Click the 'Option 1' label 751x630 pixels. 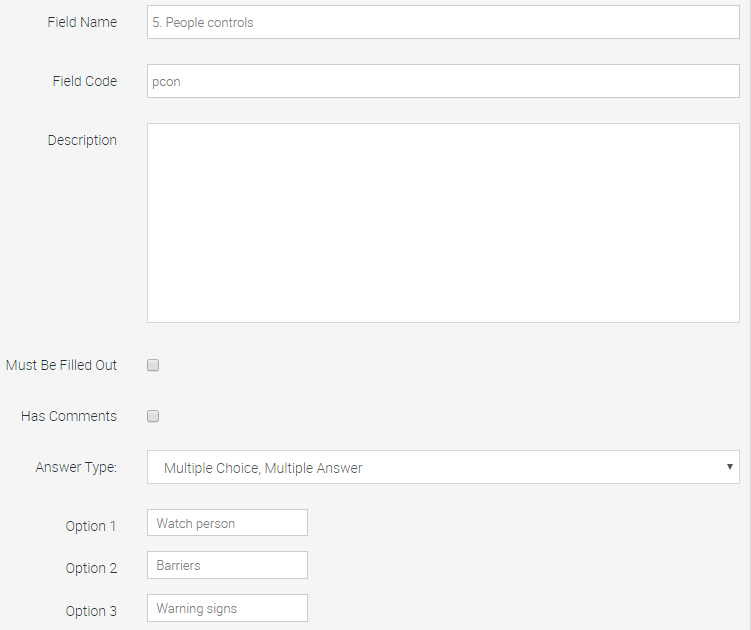coord(91,526)
